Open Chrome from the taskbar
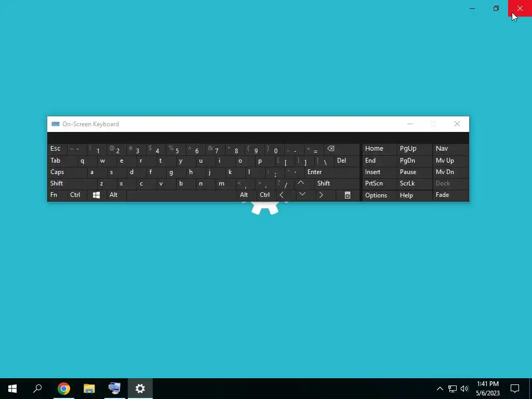The width and height of the screenshot is (532, 399). pyautogui.click(x=64, y=389)
